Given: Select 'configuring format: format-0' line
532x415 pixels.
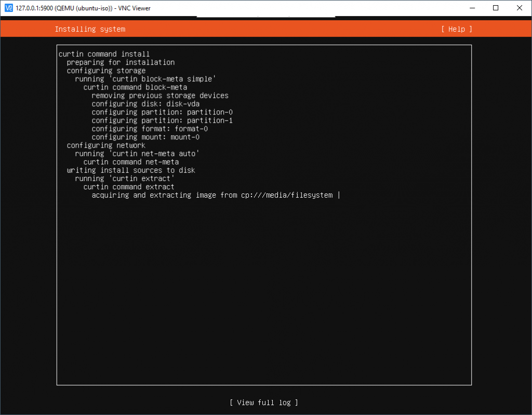Looking at the screenshot, I should [149, 128].
